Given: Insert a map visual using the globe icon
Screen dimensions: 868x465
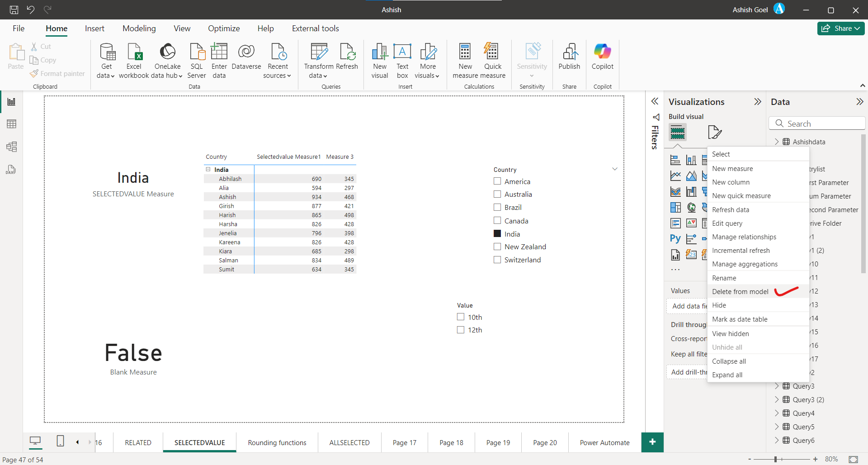Looking at the screenshot, I should click(691, 207).
